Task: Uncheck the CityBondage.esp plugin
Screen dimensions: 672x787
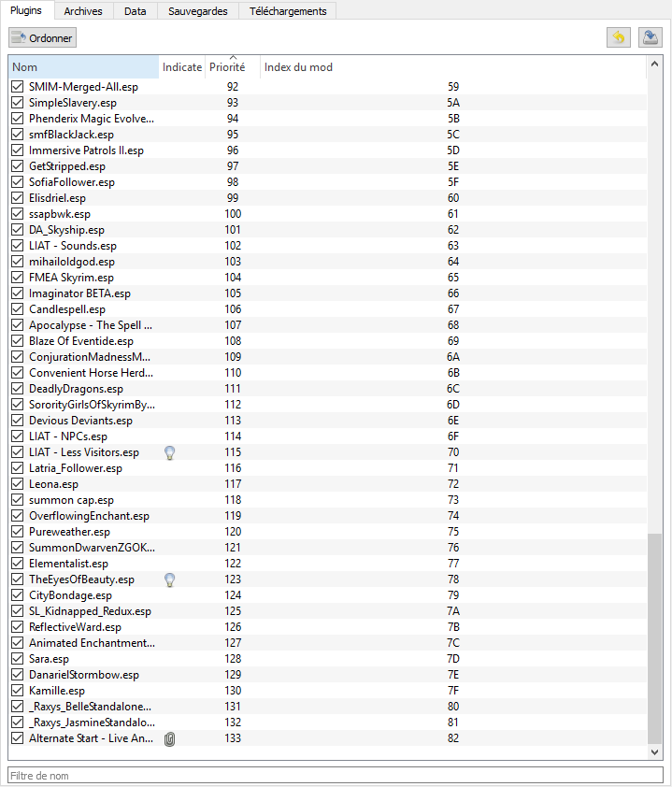Action: point(18,595)
